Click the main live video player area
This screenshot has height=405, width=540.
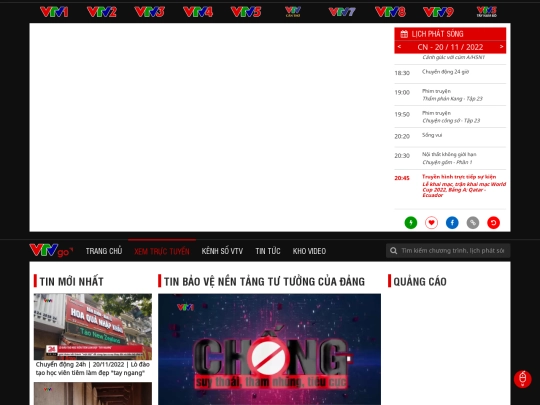[211, 127]
